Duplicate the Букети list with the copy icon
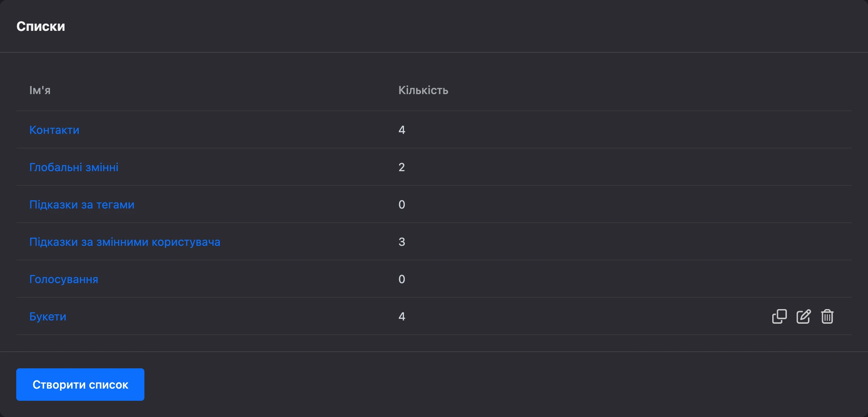This screenshot has height=417, width=868. 779,316
